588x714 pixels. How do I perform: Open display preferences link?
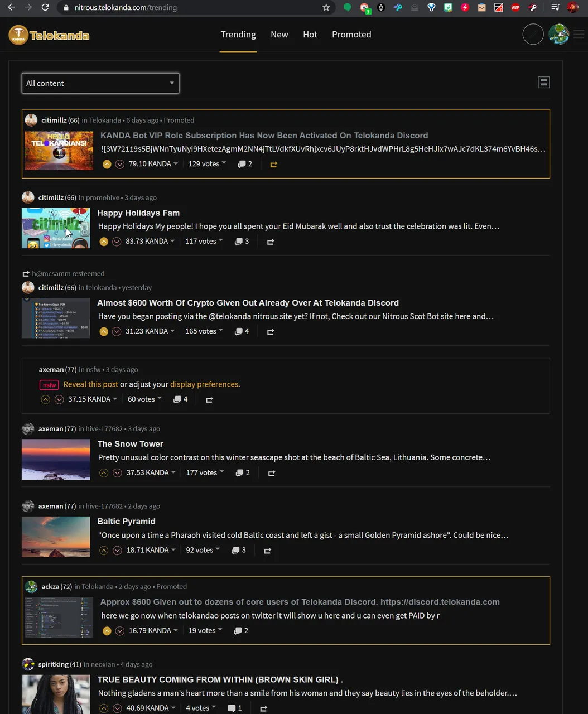pos(204,384)
